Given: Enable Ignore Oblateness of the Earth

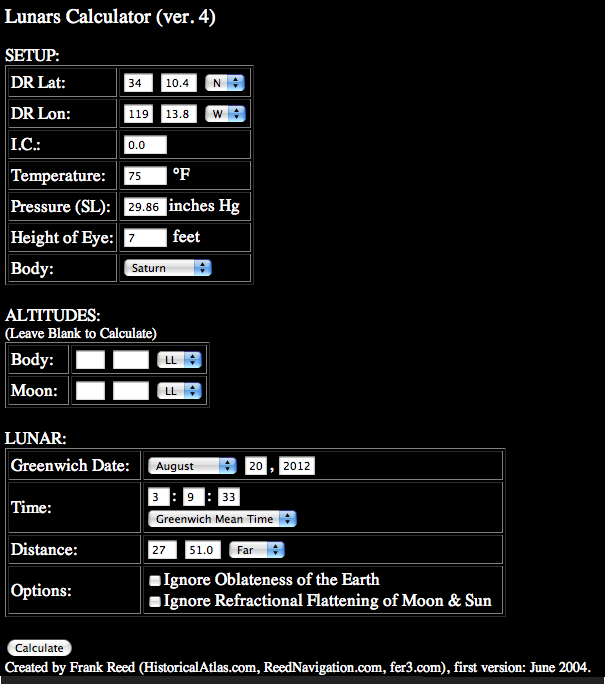Looking at the screenshot, I should point(155,580).
